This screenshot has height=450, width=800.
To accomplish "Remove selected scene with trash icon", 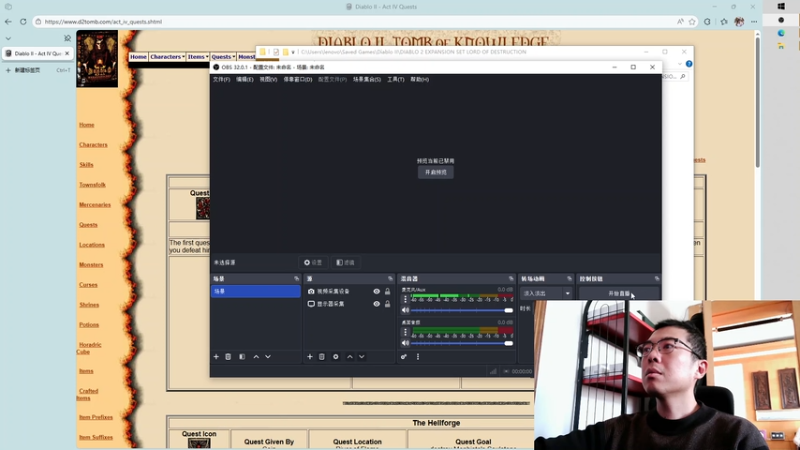I will 228,357.
